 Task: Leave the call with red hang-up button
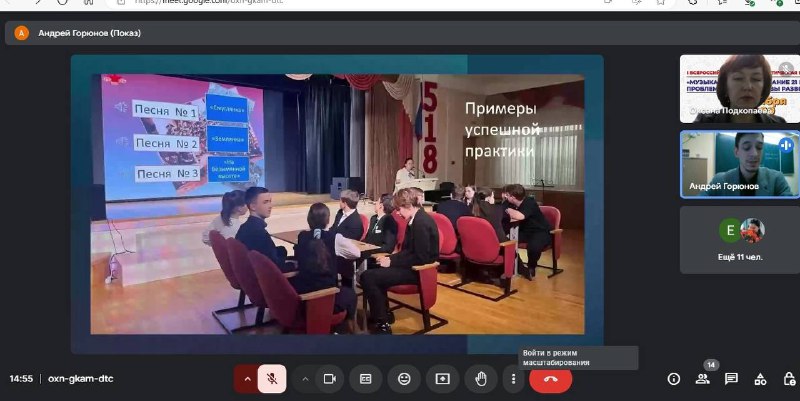point(551,379)
